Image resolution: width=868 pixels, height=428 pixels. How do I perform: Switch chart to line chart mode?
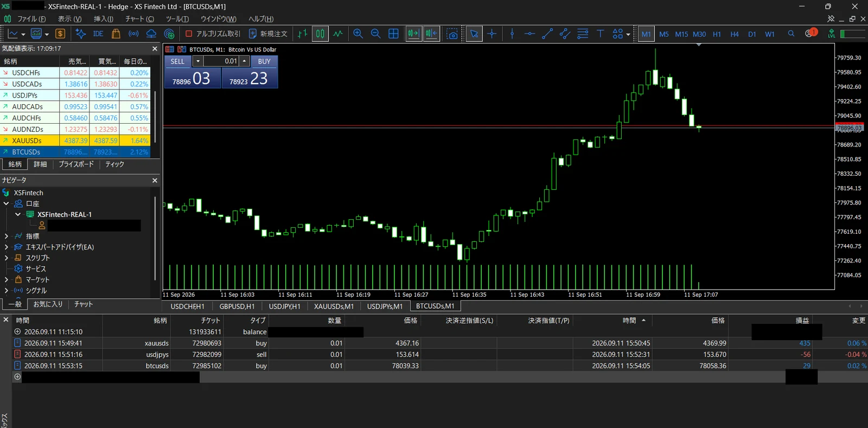pos(338,34)
